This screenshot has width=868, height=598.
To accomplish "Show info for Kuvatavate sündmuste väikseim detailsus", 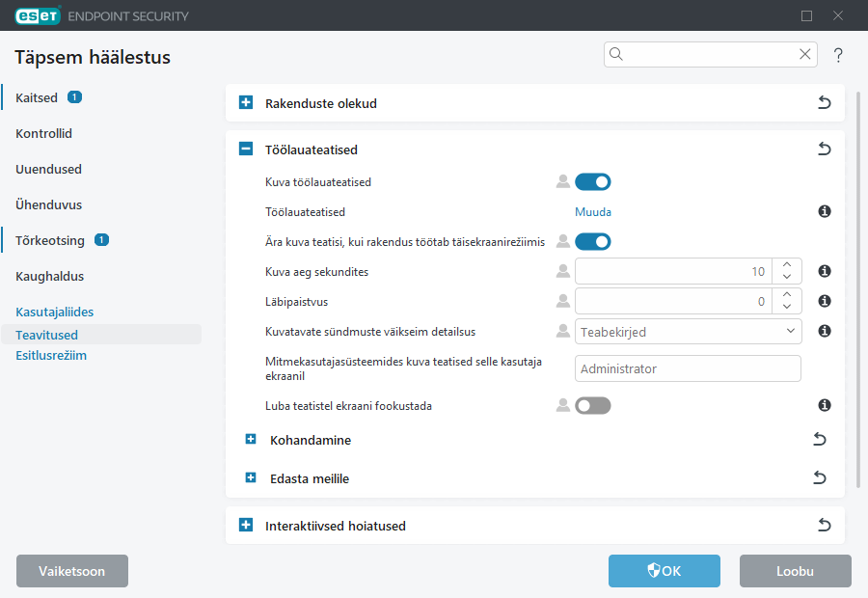I will pos(825,331).
